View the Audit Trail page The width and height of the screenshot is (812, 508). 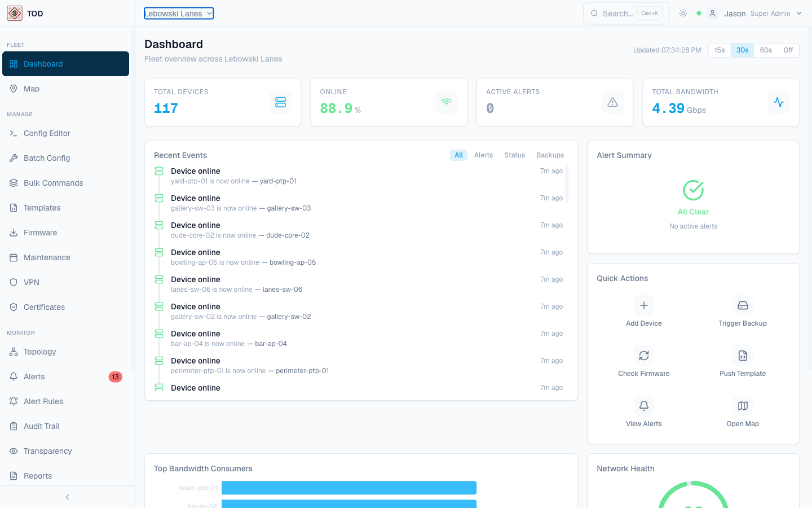coord(41,426)
